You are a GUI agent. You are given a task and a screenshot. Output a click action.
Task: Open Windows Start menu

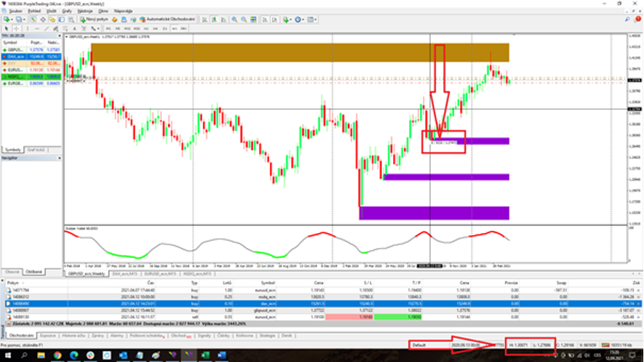[8, 355]
